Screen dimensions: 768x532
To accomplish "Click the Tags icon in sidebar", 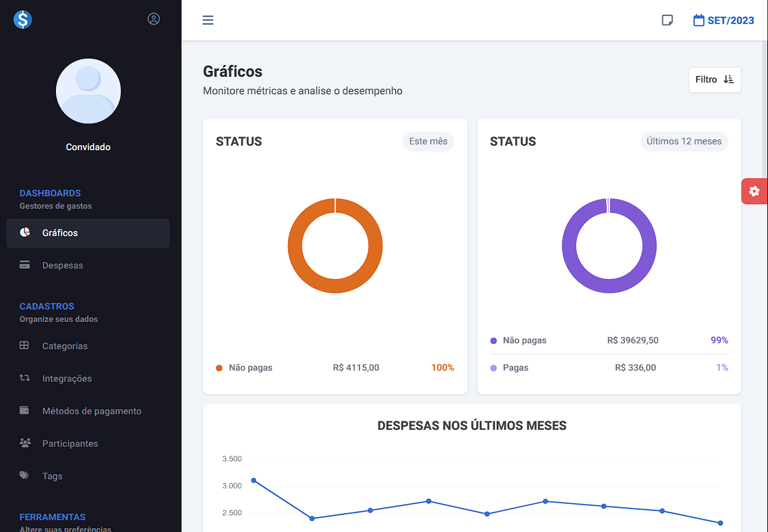I will 25,475.
